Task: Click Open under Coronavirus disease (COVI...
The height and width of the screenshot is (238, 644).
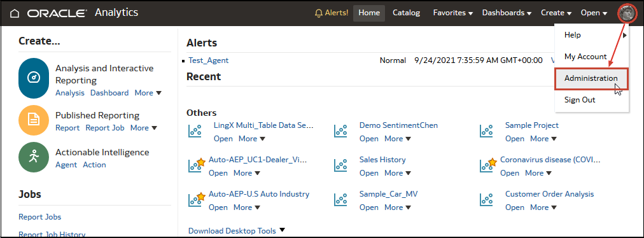Action: point(510,173)
